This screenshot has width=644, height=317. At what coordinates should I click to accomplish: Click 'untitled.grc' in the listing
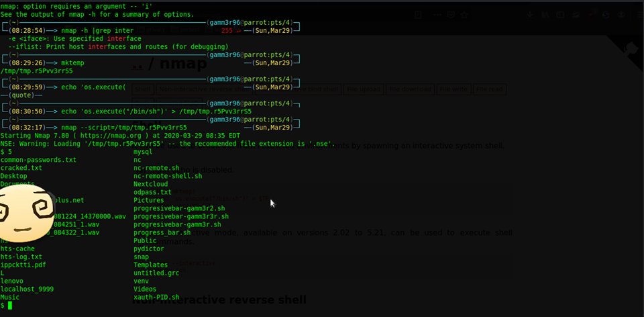156,273
